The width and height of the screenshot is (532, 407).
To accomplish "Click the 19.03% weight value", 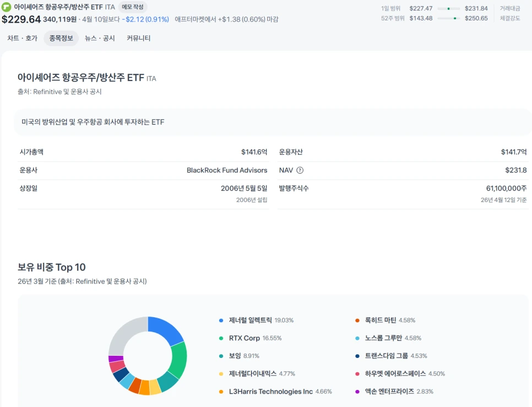I will pos(284,321).
